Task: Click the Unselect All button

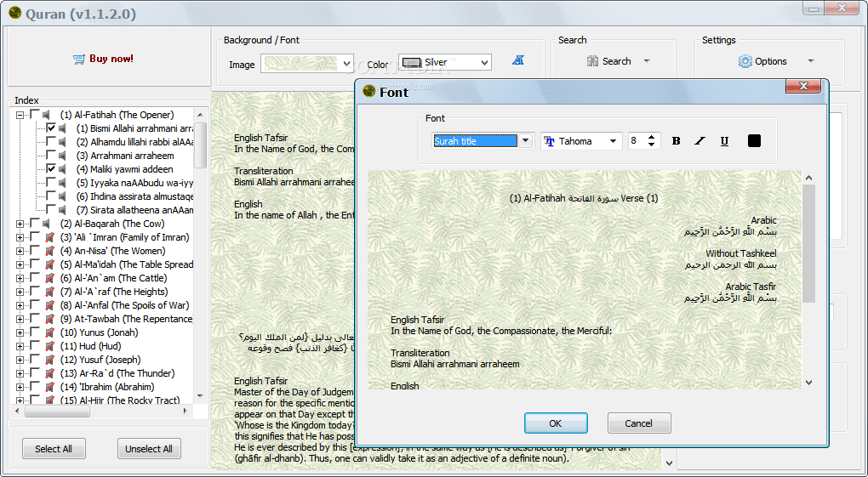Action: (x=149, y=449)
